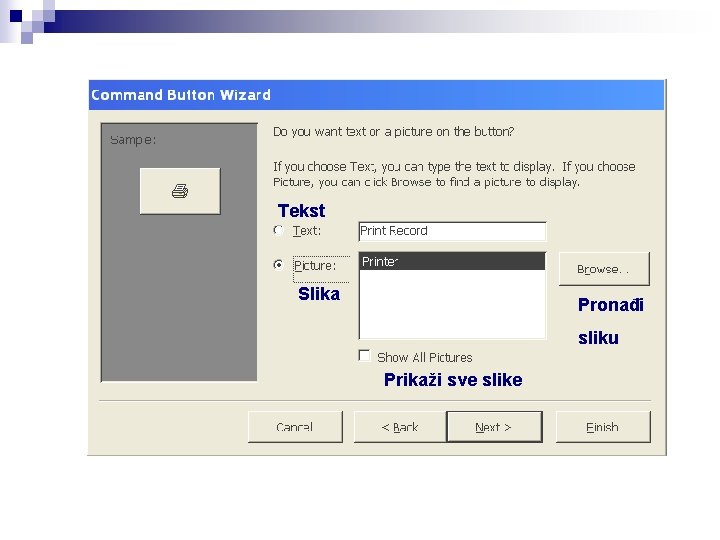Click the Print Record text field
This screenshot has height=540, width=720.
452,231
